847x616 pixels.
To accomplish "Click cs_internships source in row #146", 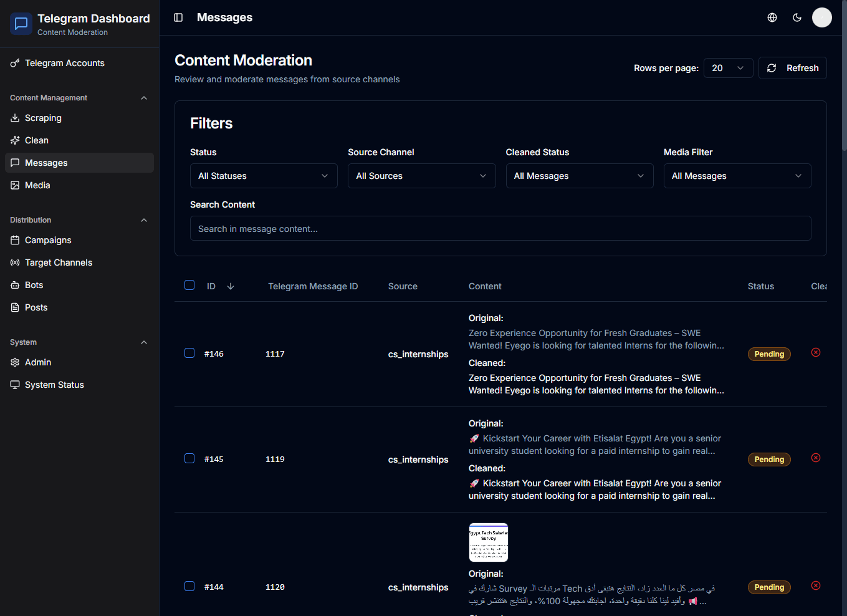I will click(418, 354).
